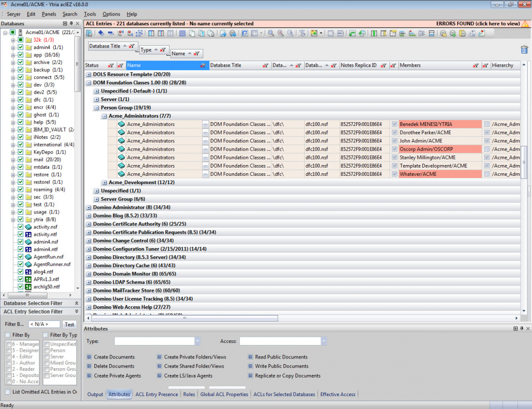The height and width of the screenshot is (409, 532).
Task: Click the Test button
Action: click(69, 324)
